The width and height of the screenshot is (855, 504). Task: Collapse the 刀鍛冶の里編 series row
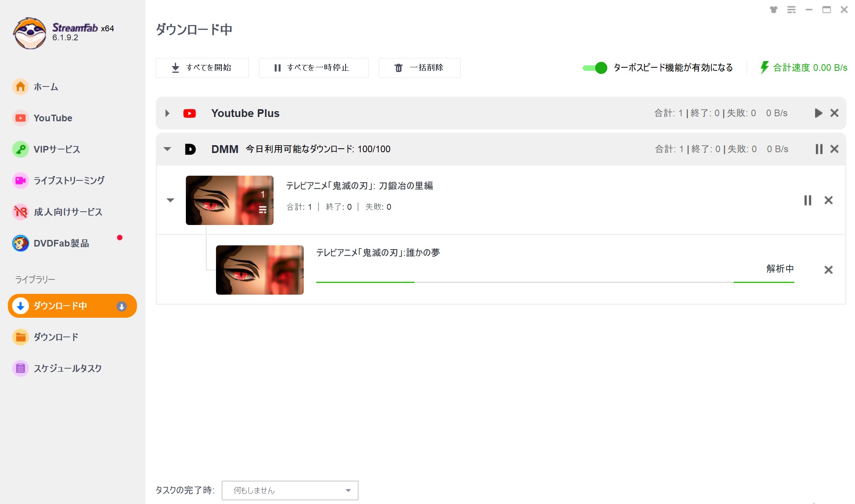pyautogui.click(x=170, y=200)
